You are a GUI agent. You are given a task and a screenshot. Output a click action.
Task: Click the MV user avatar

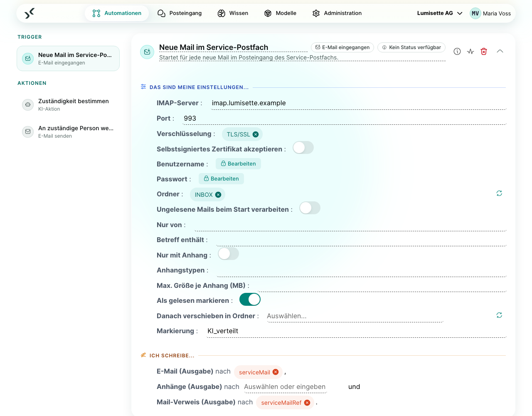(475, 13)
